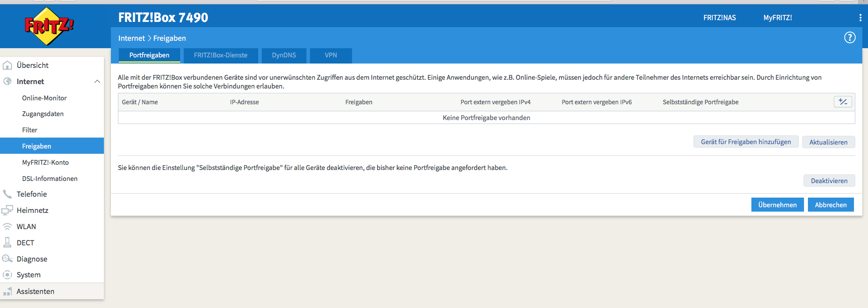Click the Diagnose icon

[7, 258]
